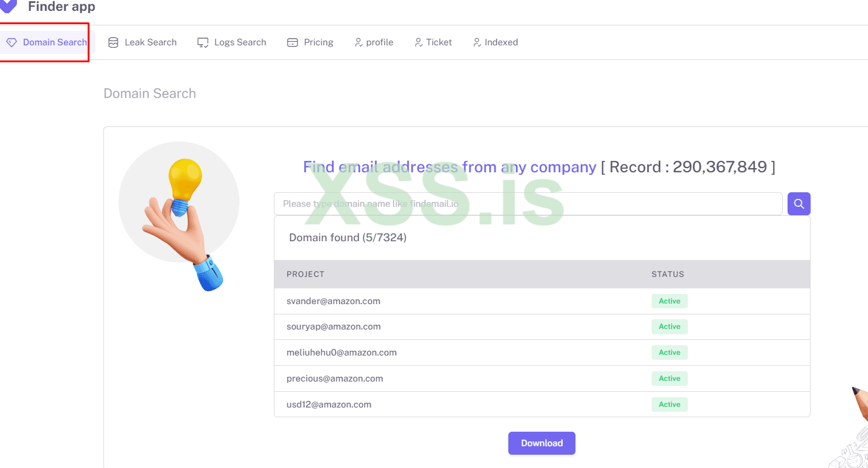Image resolution: width=868 pixels, height=468 pixels.
Task: Click the "Find email addresses from any company" heading
Action: [450, 167]
